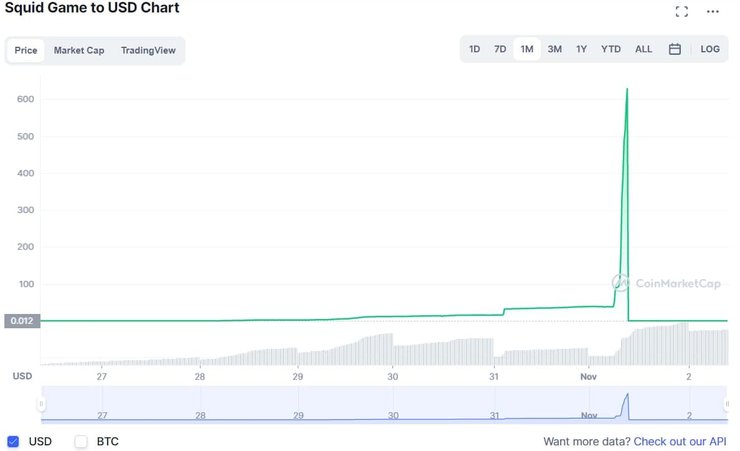The image size is (740, 451).
Task: Click the fullscreen expand icon
Action: pyautogui.click(x=682, y=12)
